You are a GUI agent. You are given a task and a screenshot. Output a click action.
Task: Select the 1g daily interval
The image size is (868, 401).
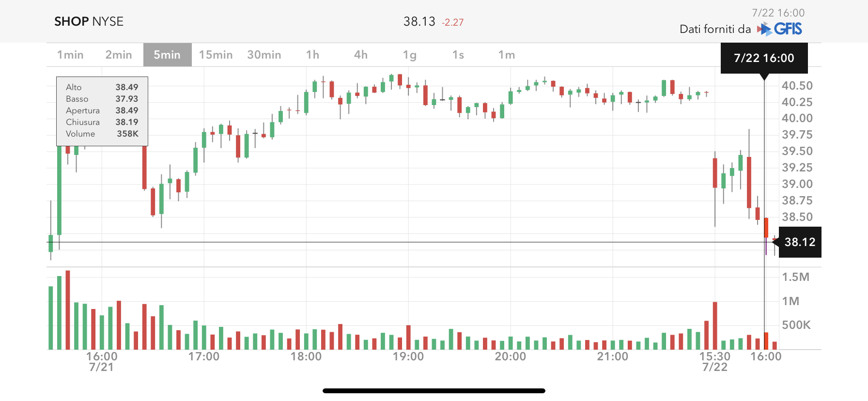[409, 55]
